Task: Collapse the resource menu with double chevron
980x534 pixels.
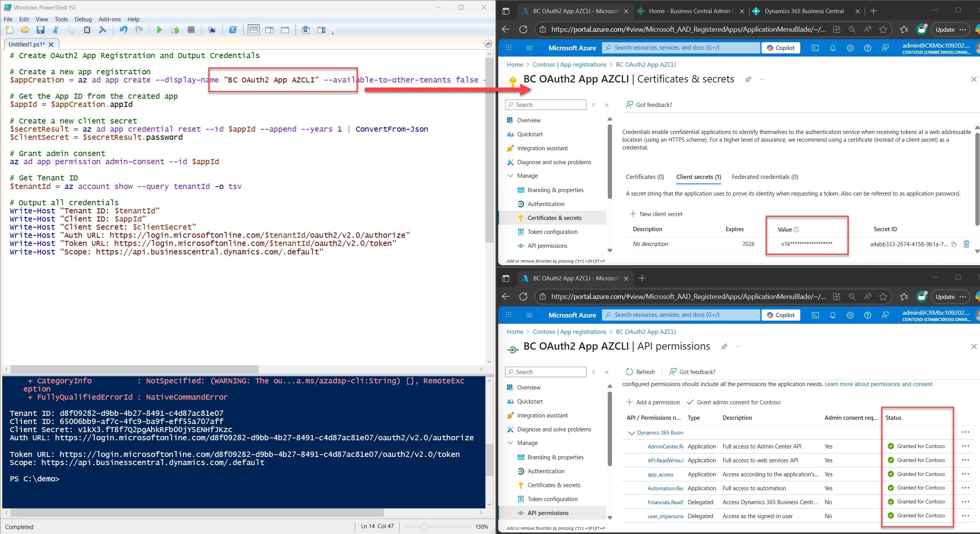Action: [x=607, y=105]
